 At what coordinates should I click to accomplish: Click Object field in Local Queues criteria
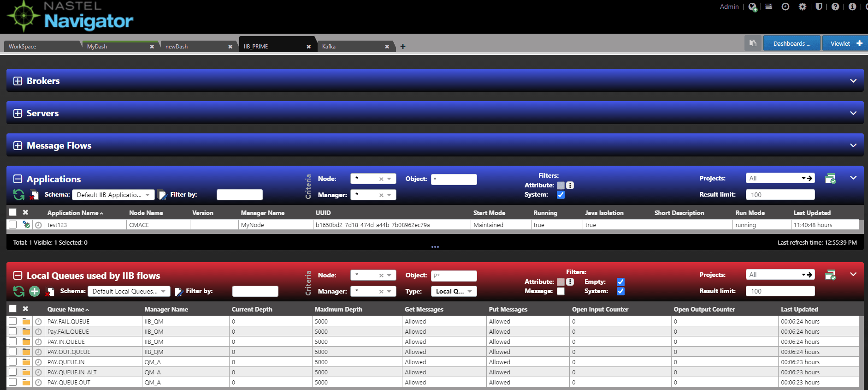point(454,276)
